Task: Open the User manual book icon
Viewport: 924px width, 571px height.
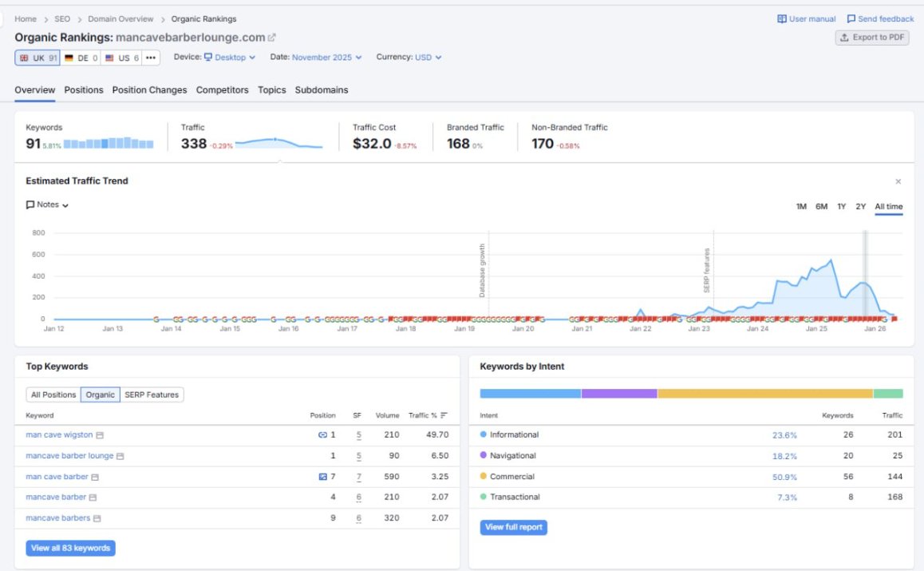Action: pos(782,19)
